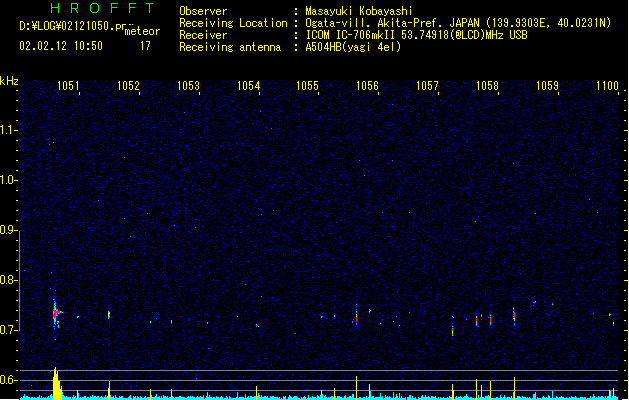Click the 1054 time axis marker

coord(248,86)
